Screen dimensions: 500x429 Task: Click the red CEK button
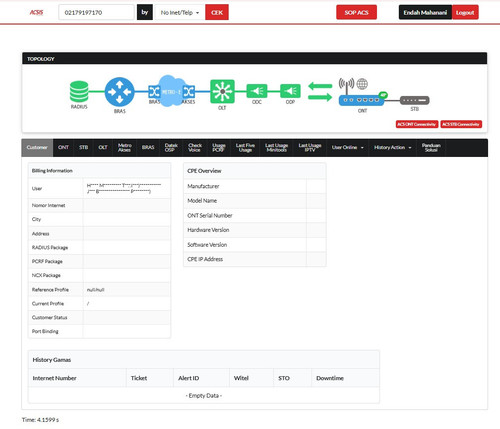[217, 12]
